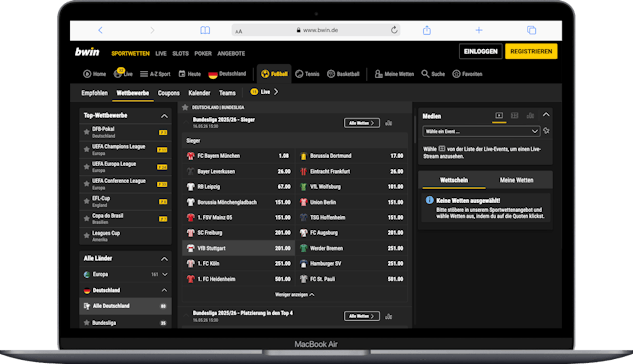Open the Safari bookmarks book icon
Viewport: 633px width, 364px height.
point(205,30)
